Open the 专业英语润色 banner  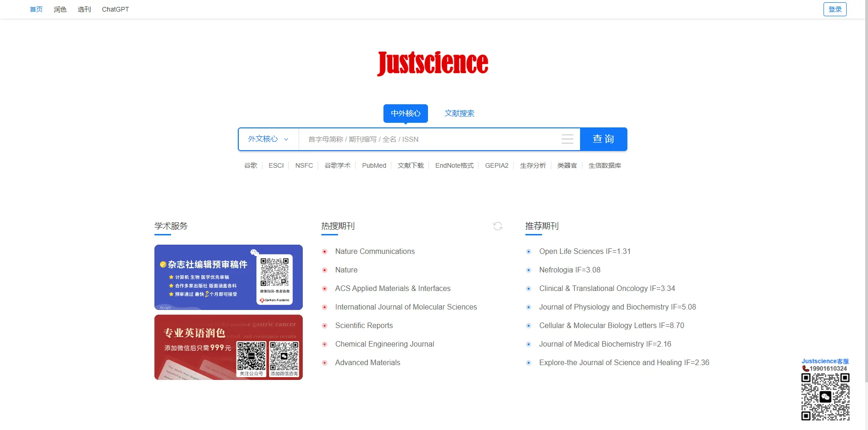229,347
